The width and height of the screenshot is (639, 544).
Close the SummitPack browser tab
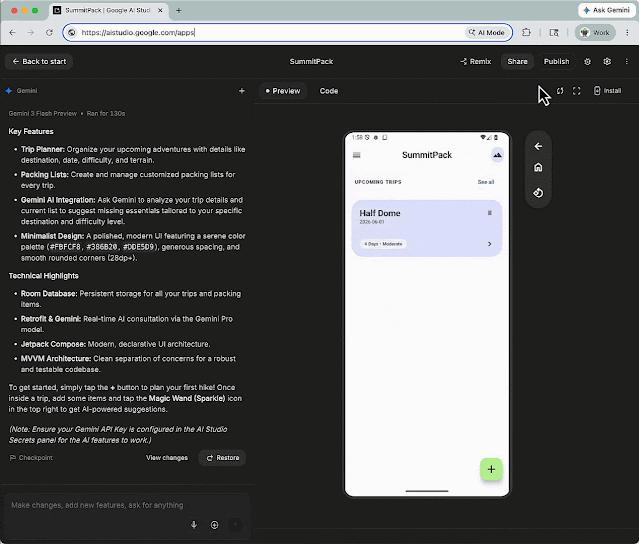tap(160, 10)
